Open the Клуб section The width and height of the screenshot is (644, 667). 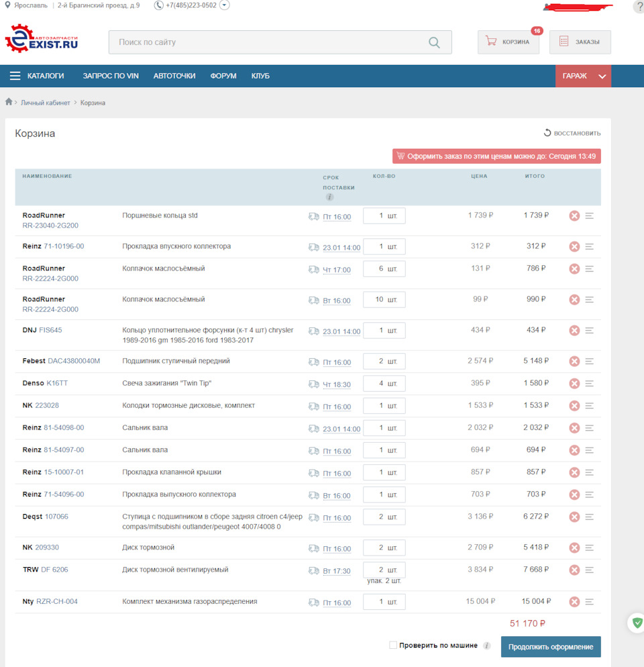(260, 76)
